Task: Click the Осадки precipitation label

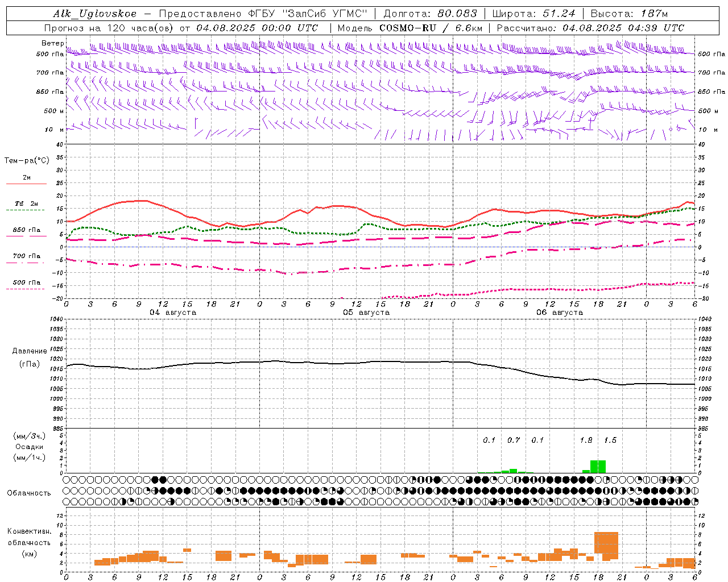Action: click(x=30, y=447)
